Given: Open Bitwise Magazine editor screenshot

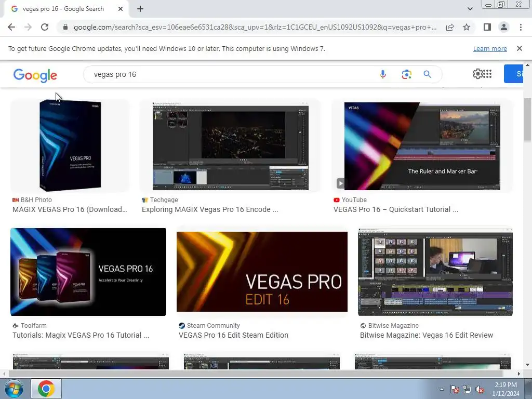Looking at the screenshot, I should click(435, 272).
